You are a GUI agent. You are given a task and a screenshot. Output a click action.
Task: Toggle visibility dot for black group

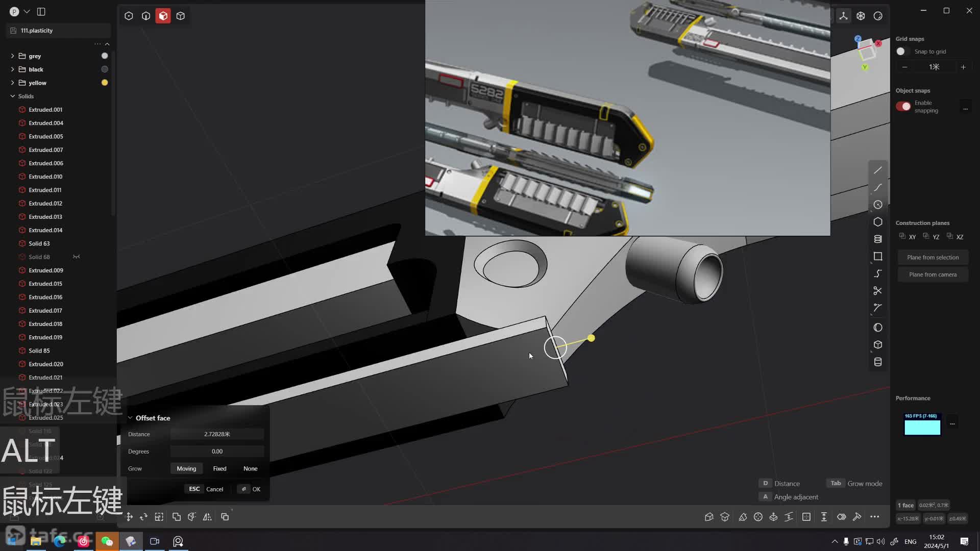[x=105, y=69]
